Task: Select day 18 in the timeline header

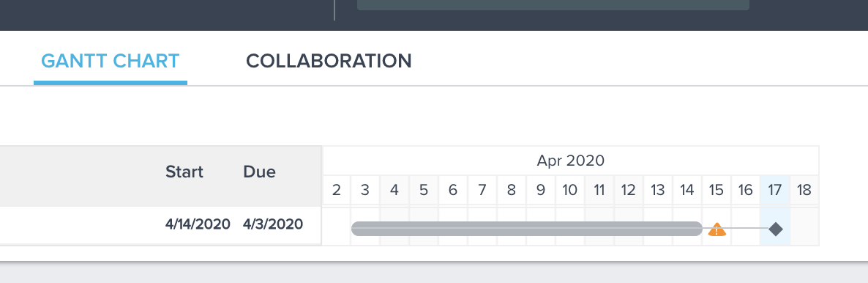Action: point(804,191)
